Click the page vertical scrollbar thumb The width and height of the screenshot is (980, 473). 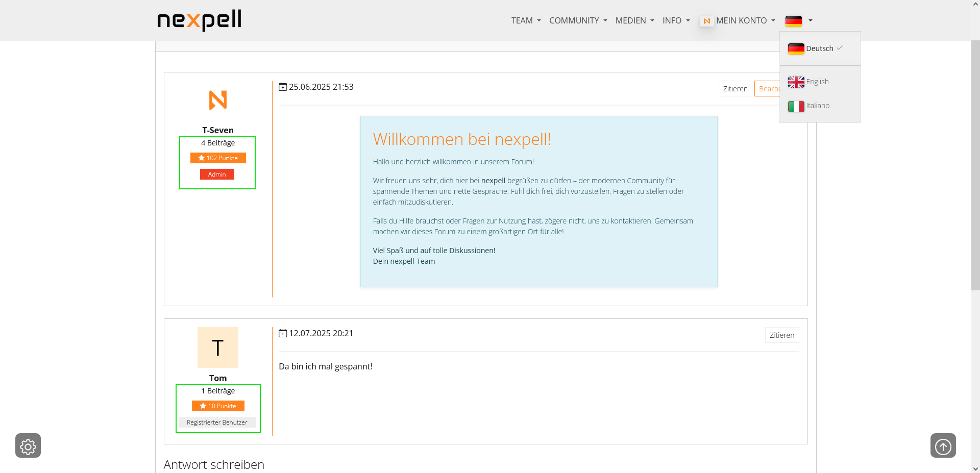pyautogui.click(x=975, y=163)
